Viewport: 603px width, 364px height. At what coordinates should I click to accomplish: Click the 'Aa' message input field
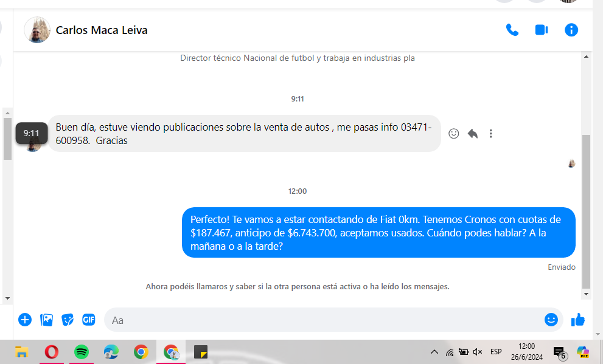322,320
